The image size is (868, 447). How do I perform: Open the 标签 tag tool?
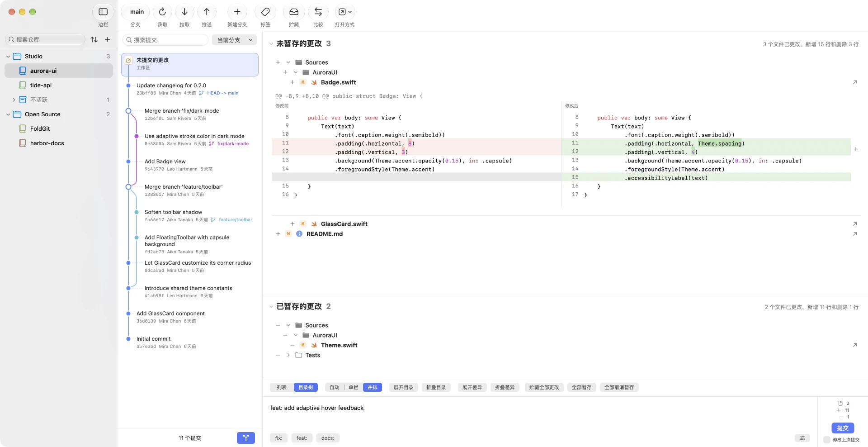[x=265, y=12]
